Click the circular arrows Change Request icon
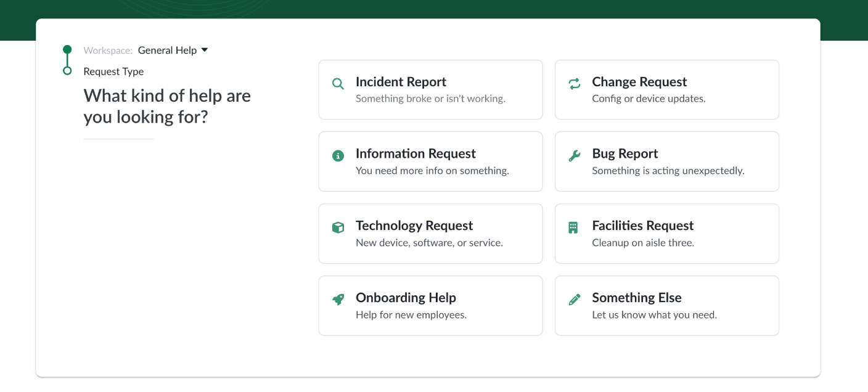868x392 pixels. click(574, 84)
